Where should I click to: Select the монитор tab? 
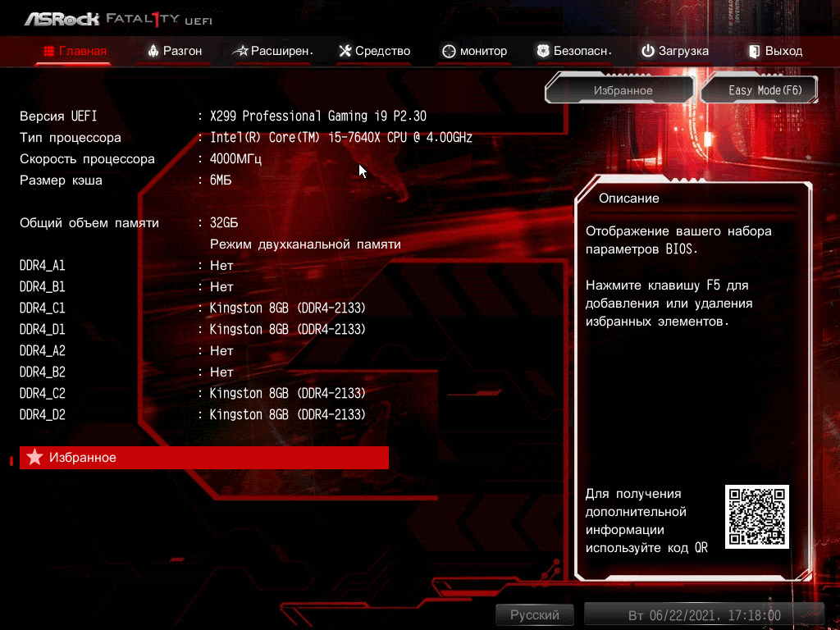coord(475,51)
